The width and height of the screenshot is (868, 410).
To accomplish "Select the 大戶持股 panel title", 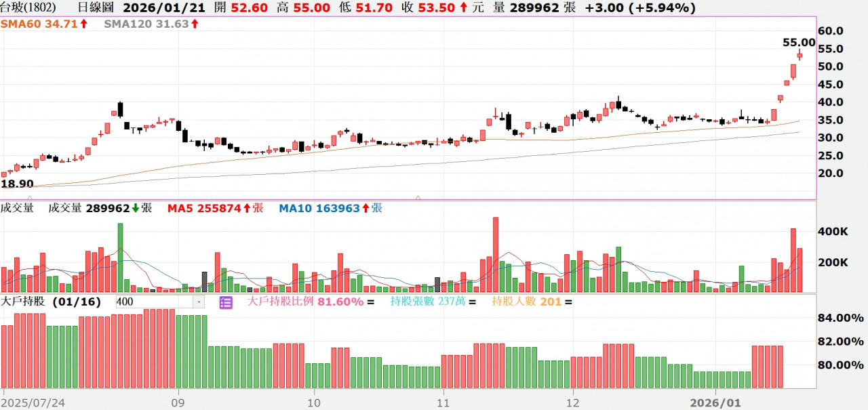I will (x=24, y=302).
